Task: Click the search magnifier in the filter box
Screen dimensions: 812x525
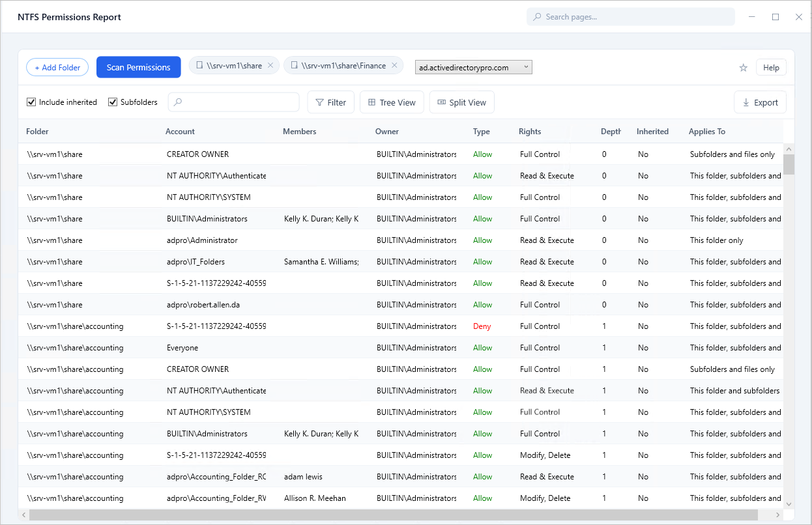Action: [178, 102]
